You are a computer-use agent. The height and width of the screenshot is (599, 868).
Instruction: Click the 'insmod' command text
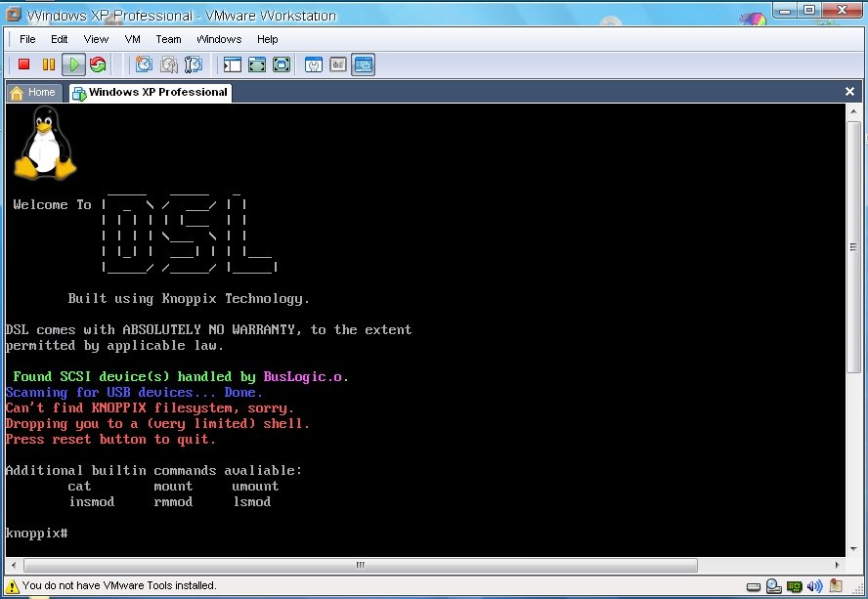(x=92, y=502)
